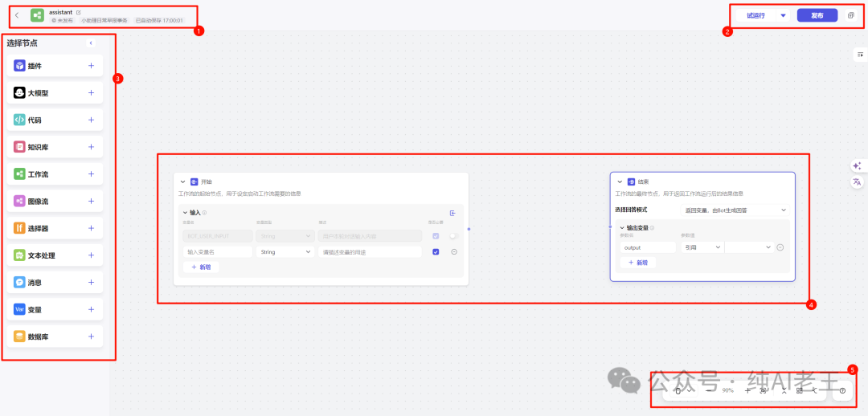Image resolution: width=868 pixels, height=416 pixels.
Task: Fit the canvas to view
Action: tap(763, 390)
